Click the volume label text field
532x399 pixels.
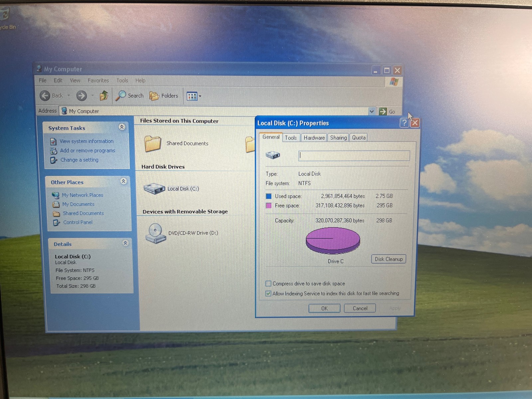click(x=354, y=156)
